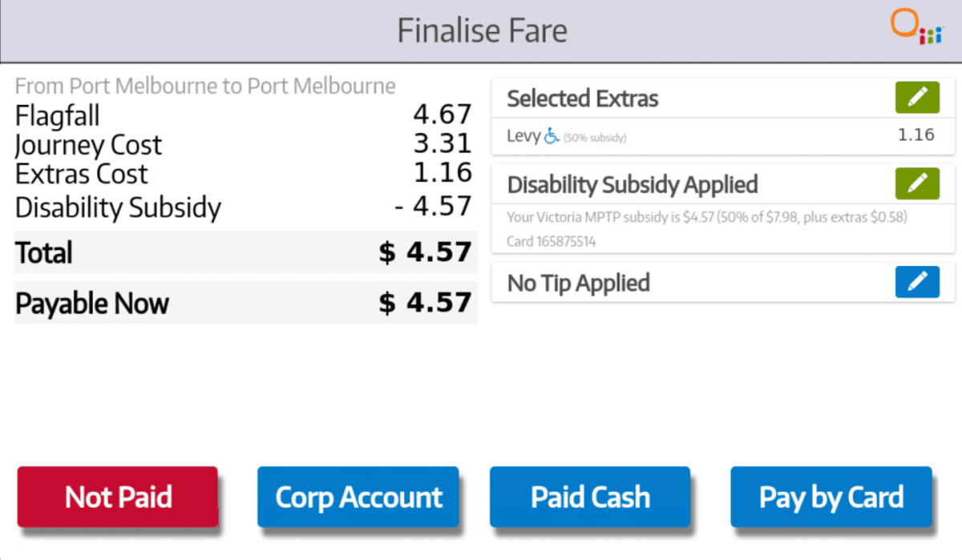Select Paid Cash button

pyautogui.click(x=590, y=498)
